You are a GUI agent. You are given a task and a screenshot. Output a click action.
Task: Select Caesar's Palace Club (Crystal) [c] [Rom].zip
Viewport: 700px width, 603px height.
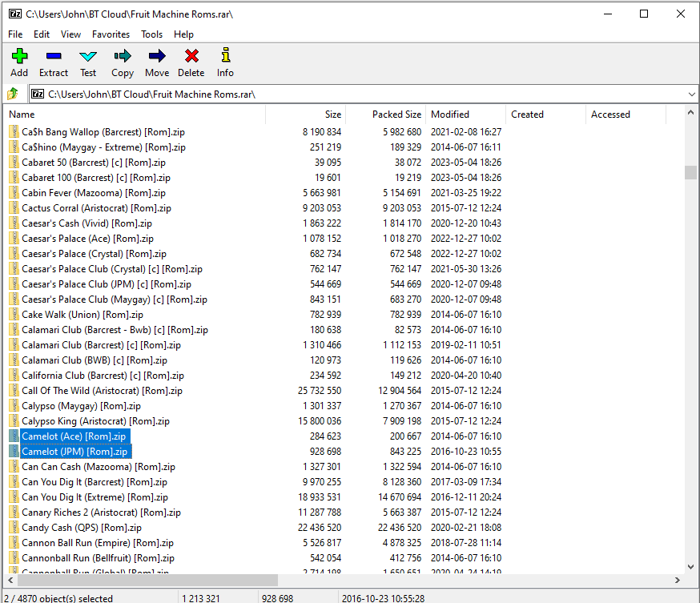112,269
